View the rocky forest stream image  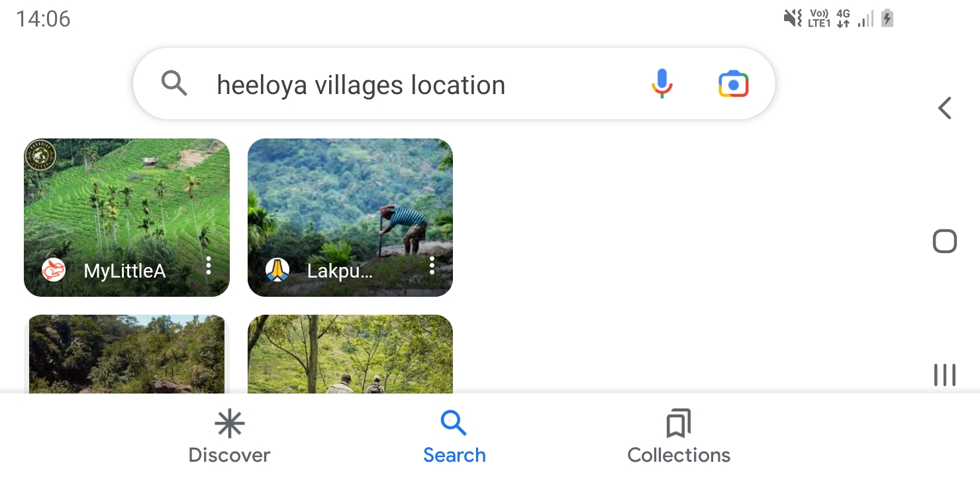point(126,354)
